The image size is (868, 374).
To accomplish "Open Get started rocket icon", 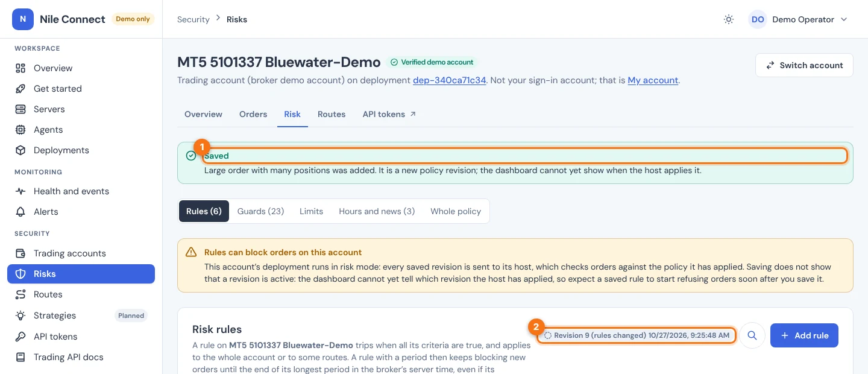I will tap(20, 89).
